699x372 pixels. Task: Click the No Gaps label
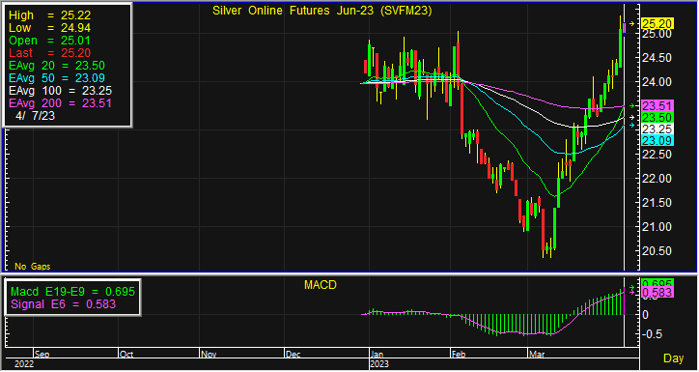pyautogui.click(x=33, y=267)
